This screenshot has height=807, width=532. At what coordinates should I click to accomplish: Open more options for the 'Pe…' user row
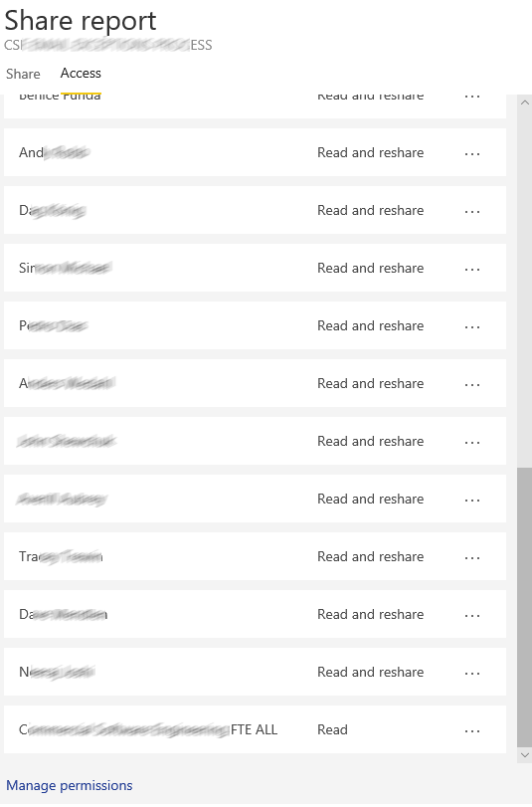(x=471, y=326)
